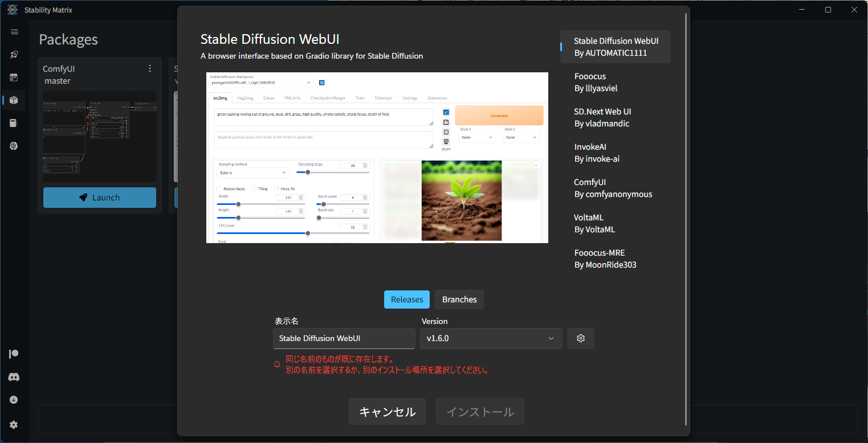Select Stable Diffusion WebUI by AUTOMATIC1111
The height and width of the screenshot is (443, 868).
616,47
